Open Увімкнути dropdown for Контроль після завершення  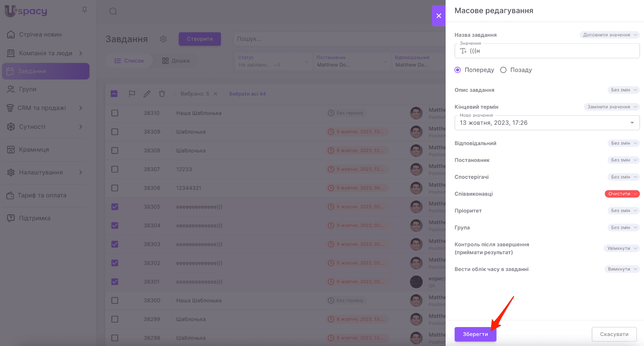click(x=621, y=249)
